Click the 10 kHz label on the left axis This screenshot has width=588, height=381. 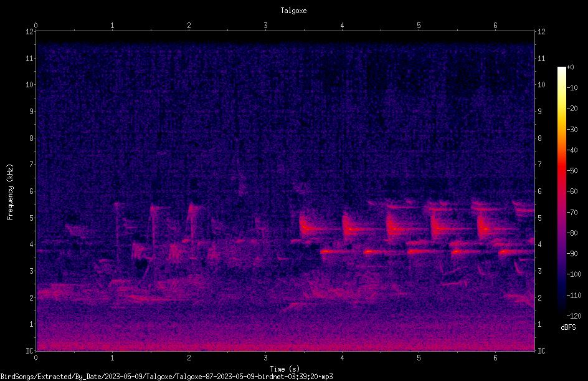30,85
